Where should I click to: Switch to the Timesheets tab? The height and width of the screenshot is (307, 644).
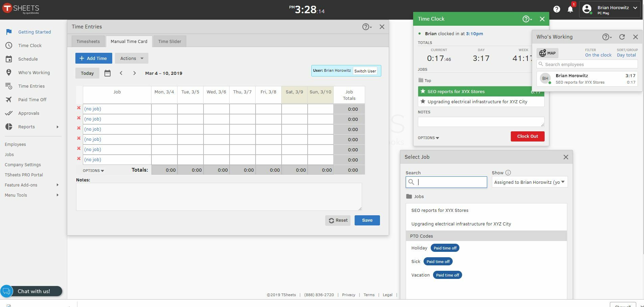pyautogui.click(x=88, y=41)
